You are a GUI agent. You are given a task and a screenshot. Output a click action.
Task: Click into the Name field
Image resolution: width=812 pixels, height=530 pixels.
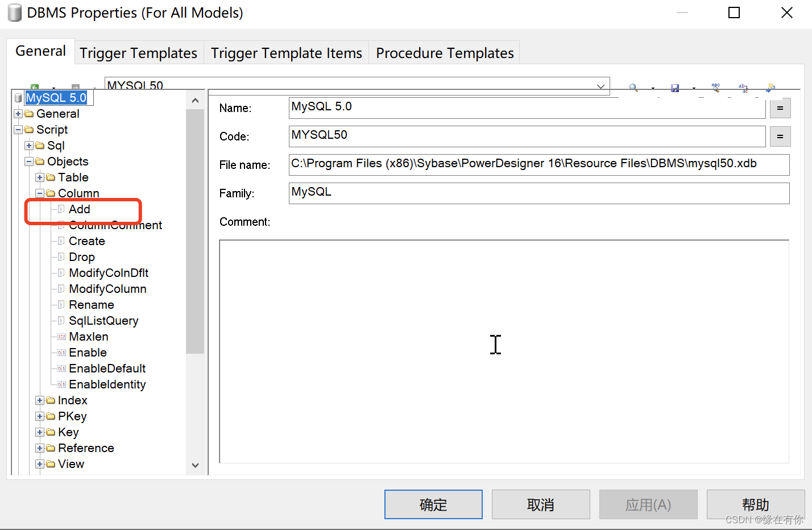tap(527, 107)
